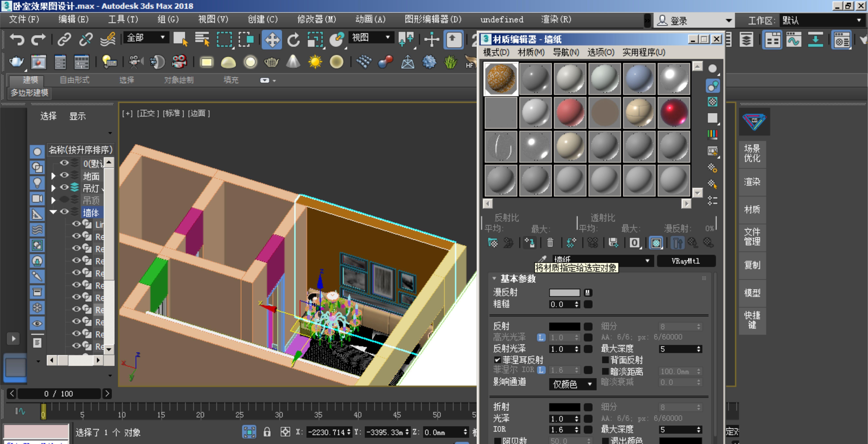
Task: Click the M map button beside 漫反射
Action: tap(588, 293)
